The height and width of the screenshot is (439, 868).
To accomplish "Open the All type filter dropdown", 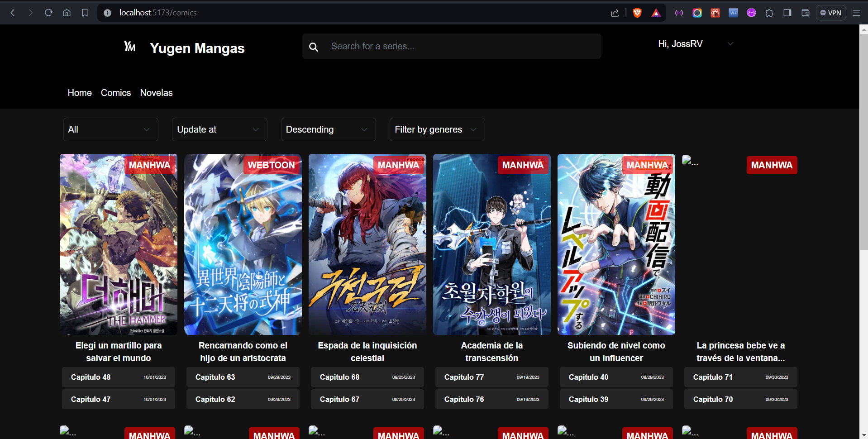I will pos(110,129).
